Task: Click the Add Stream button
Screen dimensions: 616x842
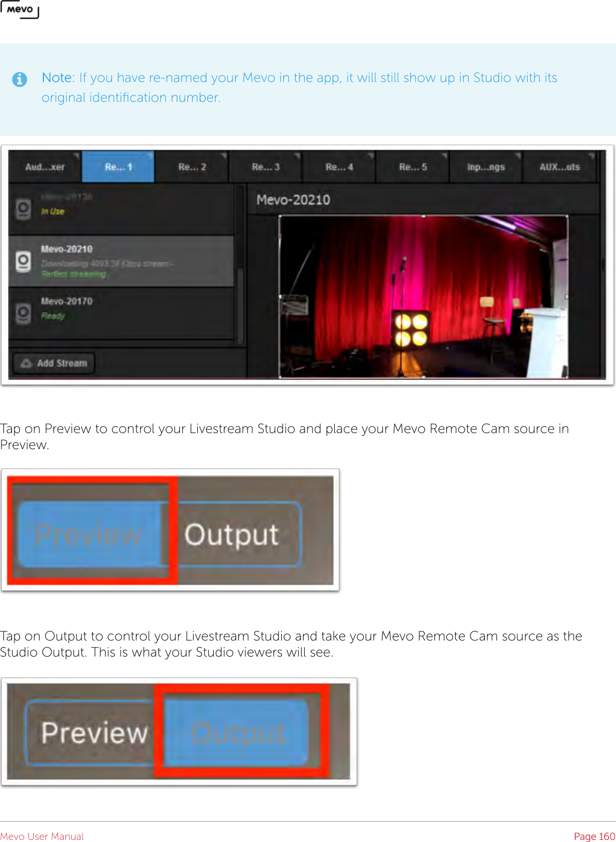Action: coord(54,363)
